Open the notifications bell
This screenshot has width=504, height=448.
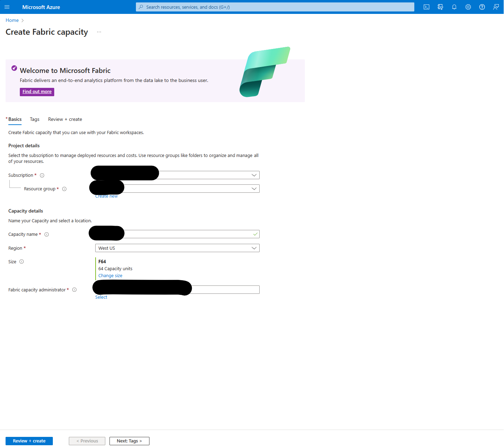454,7
